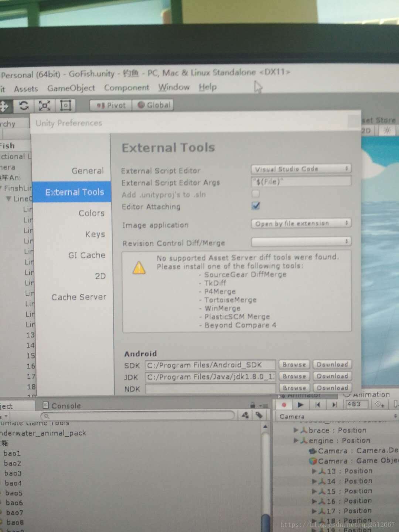399x532 pixels.
Task: Open the GameObject menu
Action: (x=71, y=88)
